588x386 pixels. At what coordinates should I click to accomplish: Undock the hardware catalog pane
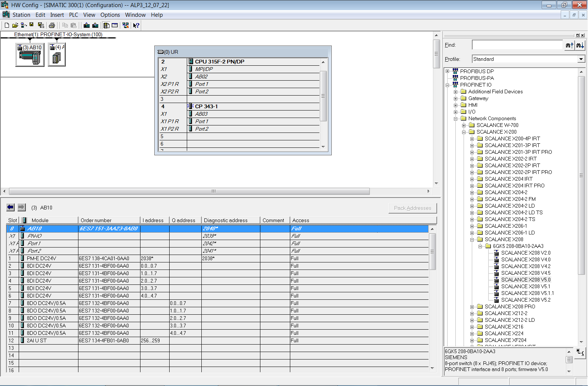pos(578,35)
